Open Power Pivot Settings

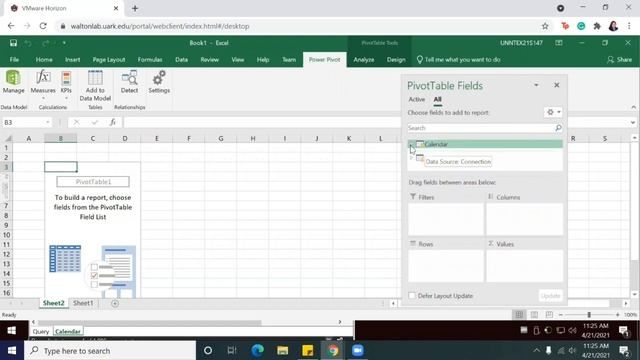tap(159, 82)
